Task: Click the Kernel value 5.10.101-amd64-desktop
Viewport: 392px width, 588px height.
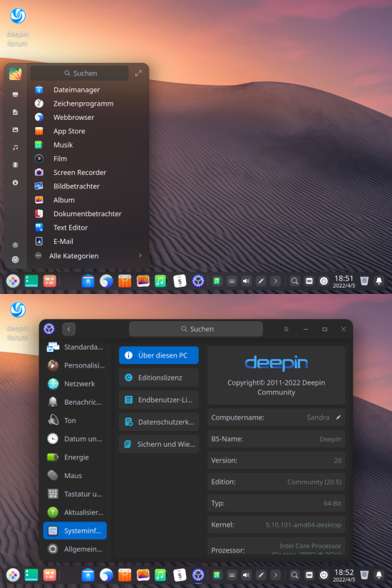Action: coord(304,525)
